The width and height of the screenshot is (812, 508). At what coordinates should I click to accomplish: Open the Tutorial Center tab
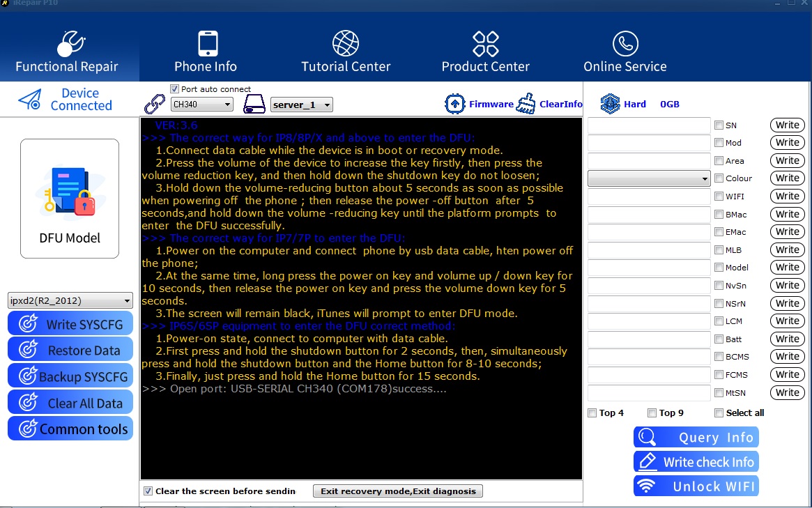click(x=346, y=52)
